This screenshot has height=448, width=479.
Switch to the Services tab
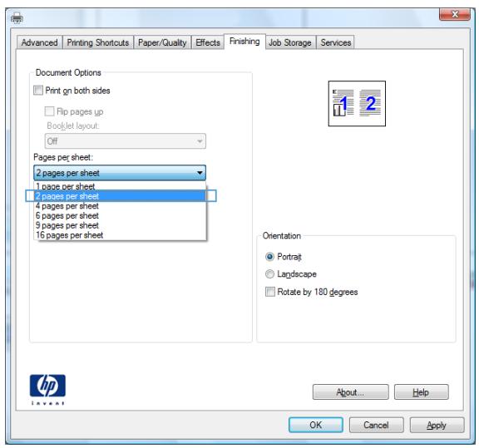336,42
